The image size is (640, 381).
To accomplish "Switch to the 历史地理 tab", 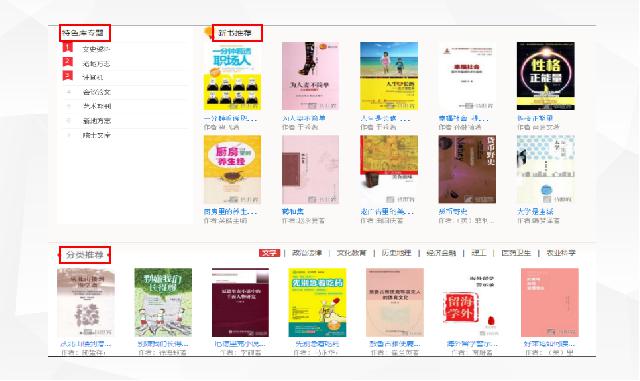I will point(396,253).
